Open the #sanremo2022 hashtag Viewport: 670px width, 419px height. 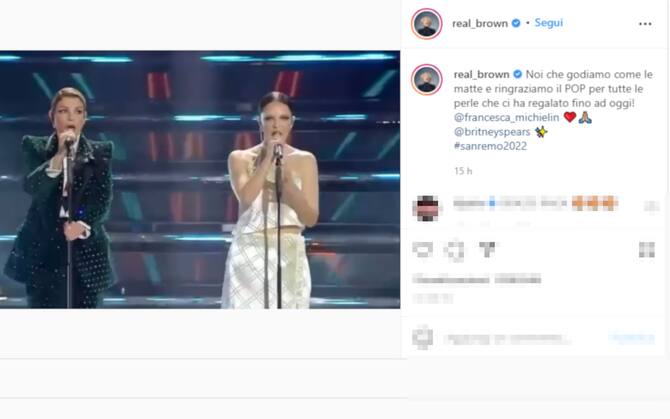point(489,145)
